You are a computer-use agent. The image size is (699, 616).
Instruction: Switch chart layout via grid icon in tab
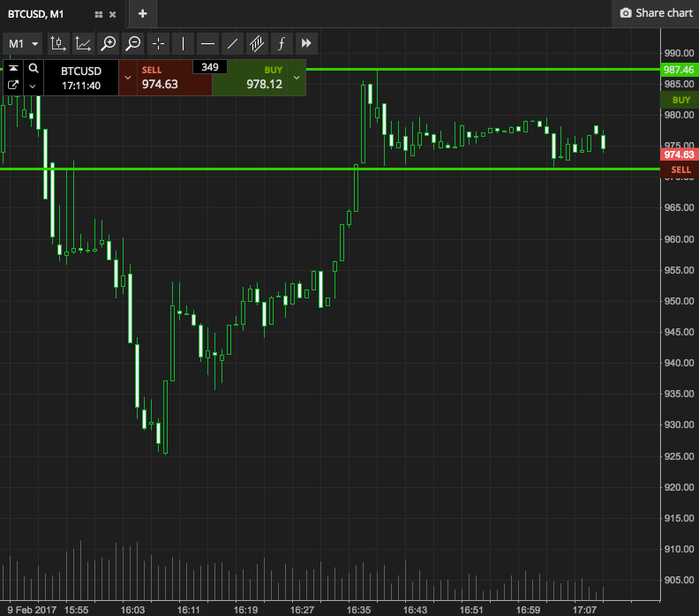[x=98, y=13]
